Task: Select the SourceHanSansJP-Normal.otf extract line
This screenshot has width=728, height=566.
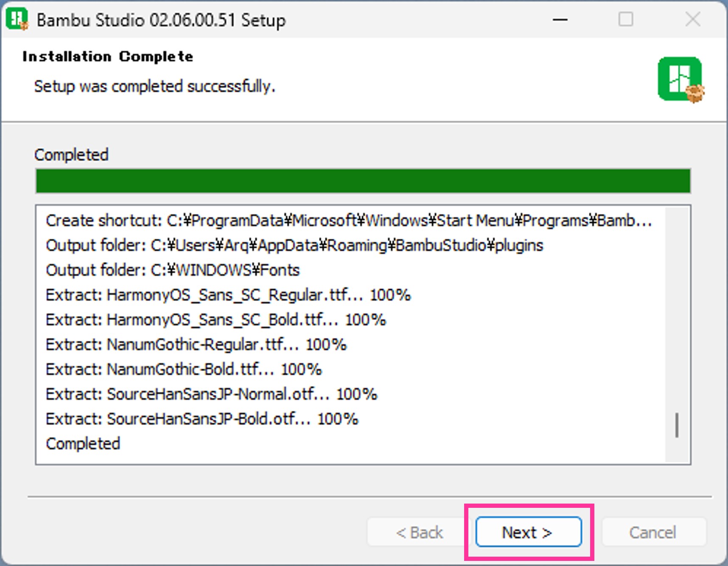Action: [x=211, y=394]
